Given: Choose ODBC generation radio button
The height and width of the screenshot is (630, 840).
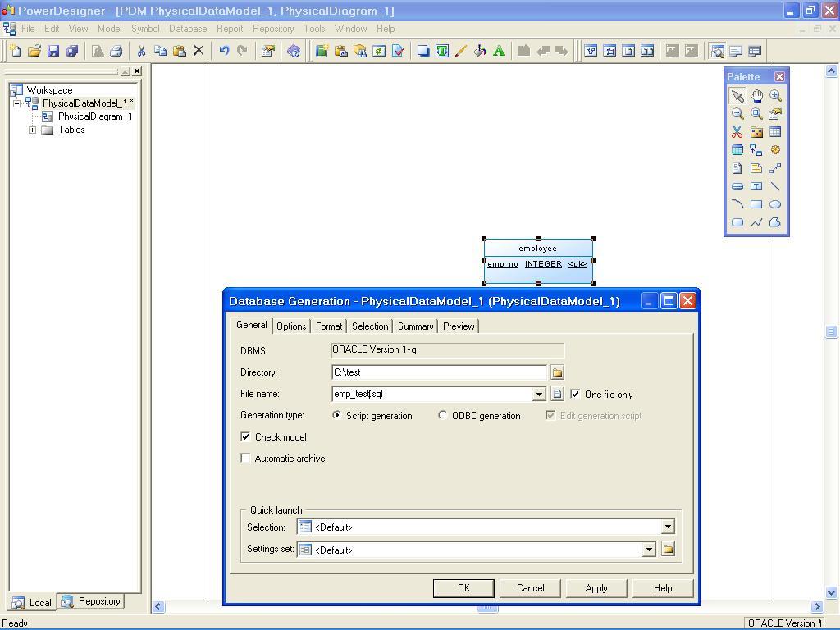Looking at the screenshot, I should [x=443, y=416].
